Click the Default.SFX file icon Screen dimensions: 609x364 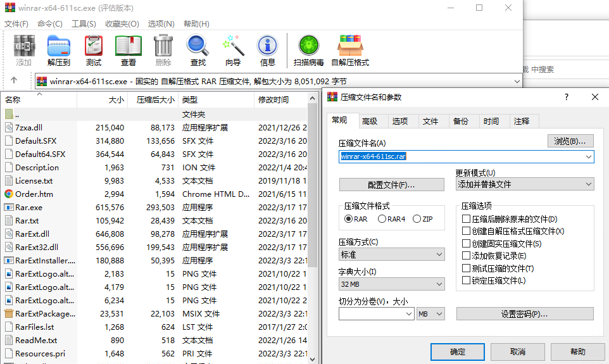point(9,141)
